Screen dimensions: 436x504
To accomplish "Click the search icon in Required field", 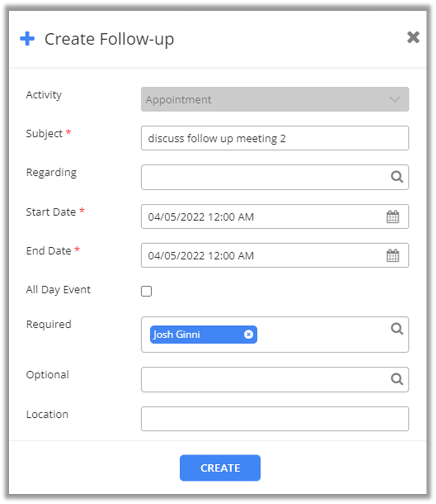I will (397, 329).
